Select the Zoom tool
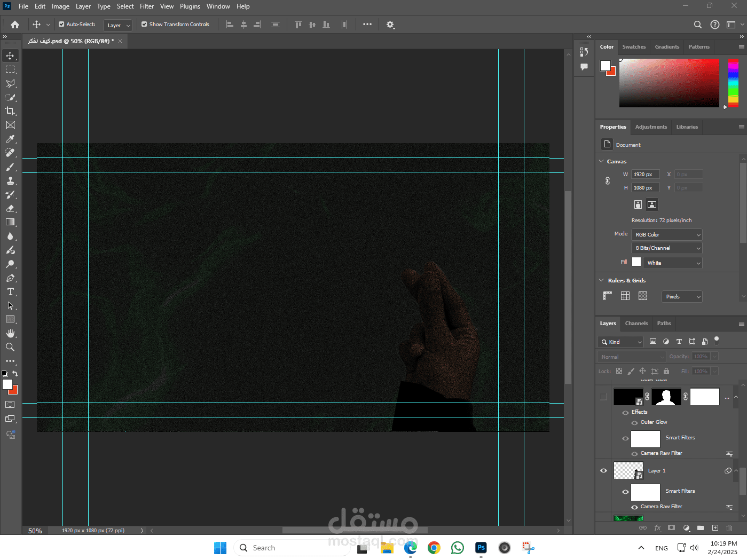This screenshot has width=747, height=560. tap(10, 347)
